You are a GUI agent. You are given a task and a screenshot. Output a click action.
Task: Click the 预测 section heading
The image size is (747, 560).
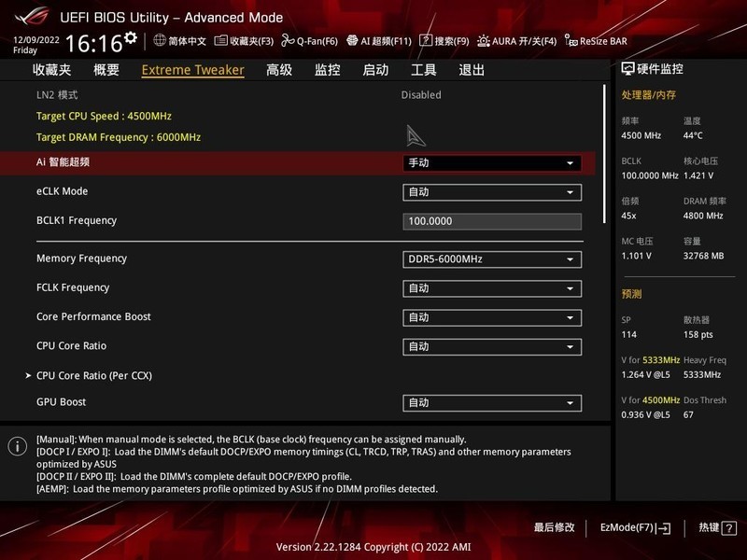tap(631, 294)
